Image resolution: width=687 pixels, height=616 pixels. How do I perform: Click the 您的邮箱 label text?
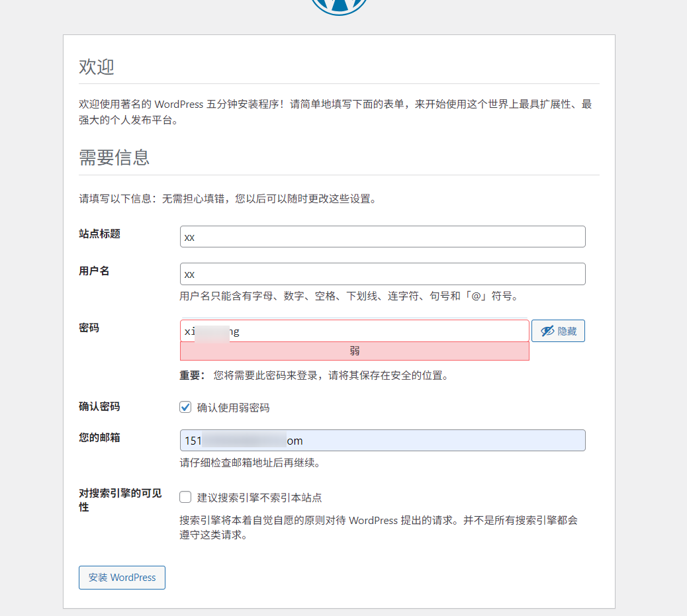coord(99,438)
